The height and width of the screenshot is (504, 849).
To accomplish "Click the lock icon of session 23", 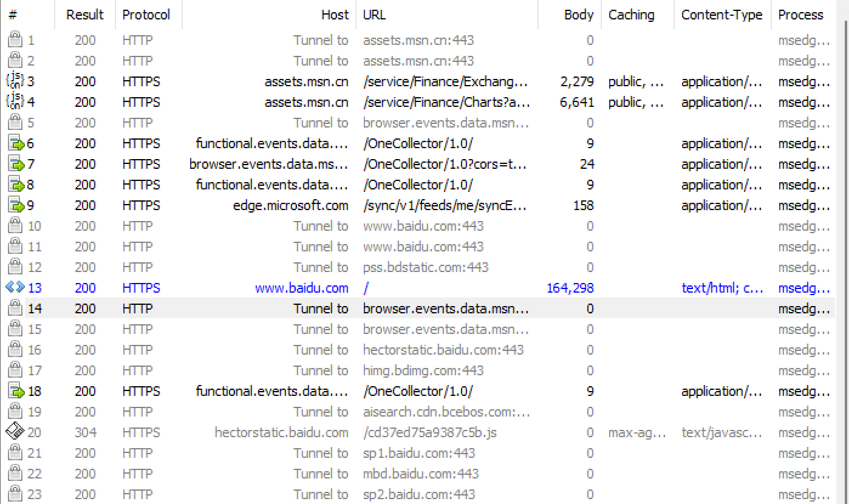I will (14, 495).
